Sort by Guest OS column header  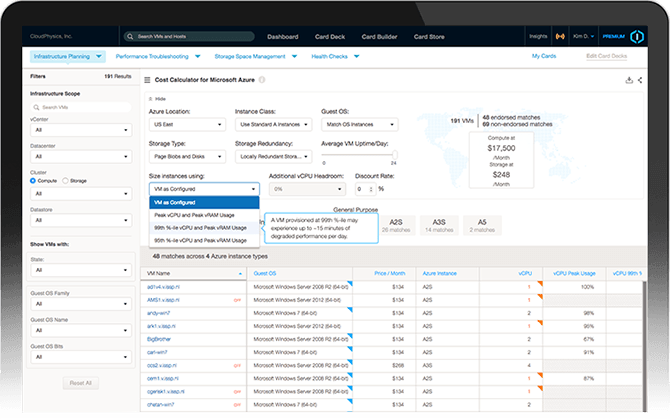click(x=265, y=273)
